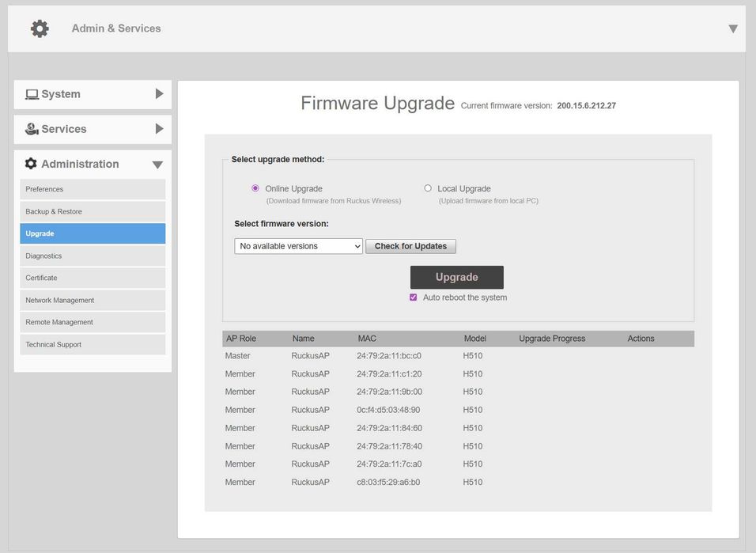
Task: Open the Certificate page
Action: click(93, 278)
